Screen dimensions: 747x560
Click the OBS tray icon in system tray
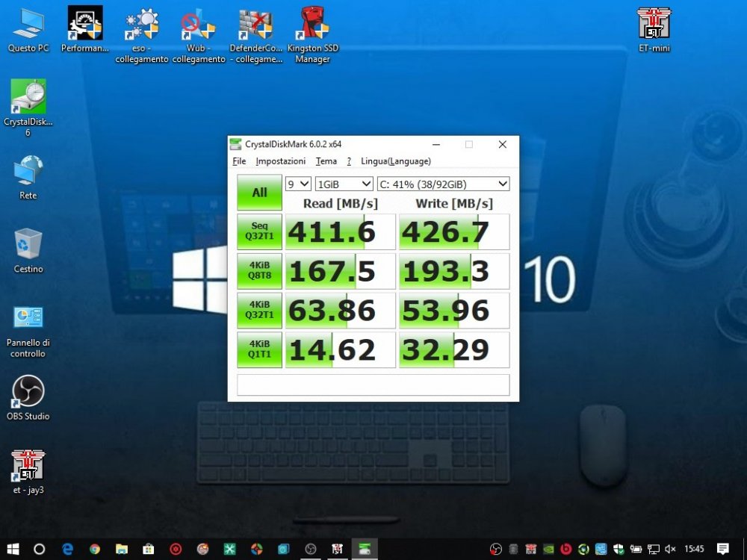coord(496,549)
